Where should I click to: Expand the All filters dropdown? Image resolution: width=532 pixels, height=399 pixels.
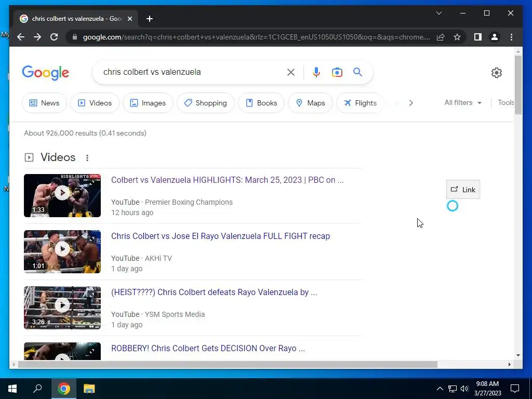(463, 102)
